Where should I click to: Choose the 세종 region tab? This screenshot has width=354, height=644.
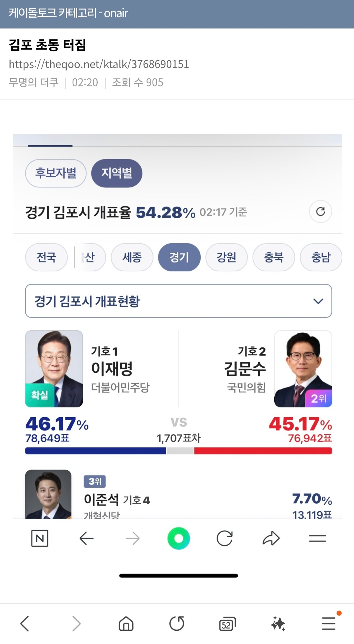pos(132,257)
